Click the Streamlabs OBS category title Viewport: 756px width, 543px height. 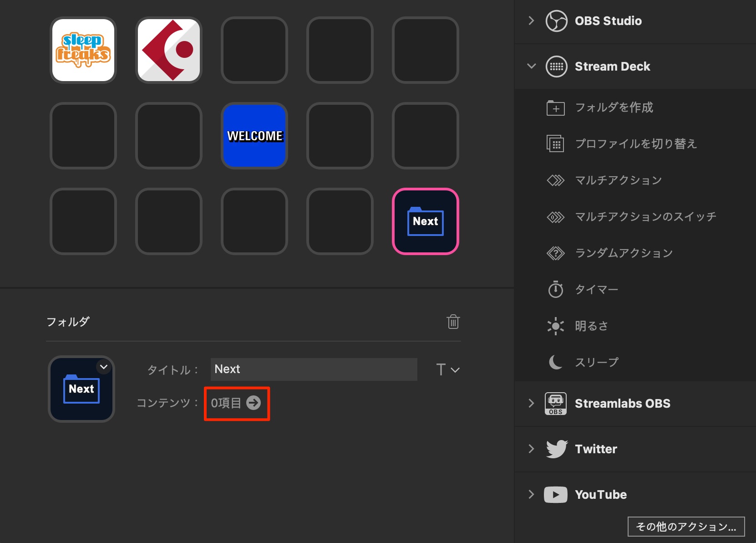click(622, 404)
